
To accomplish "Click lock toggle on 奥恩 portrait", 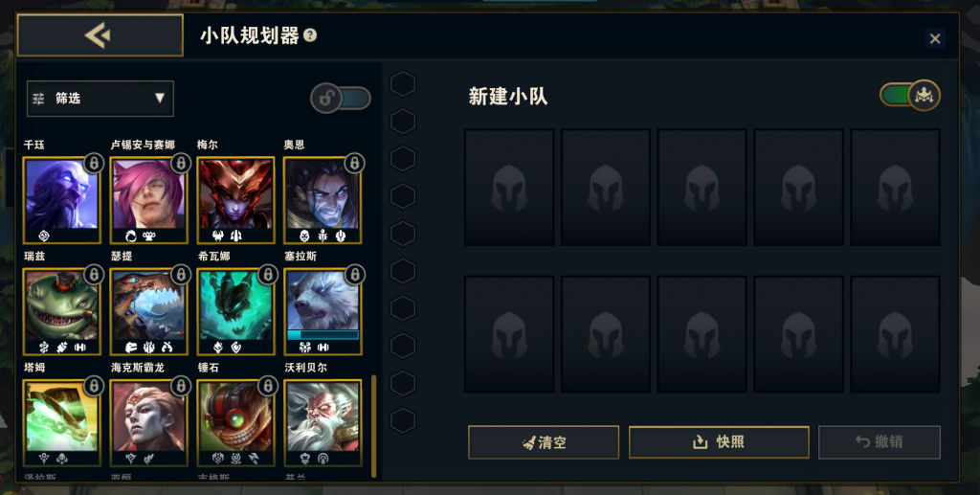I will pyautogui.click(x=354, y=164).
